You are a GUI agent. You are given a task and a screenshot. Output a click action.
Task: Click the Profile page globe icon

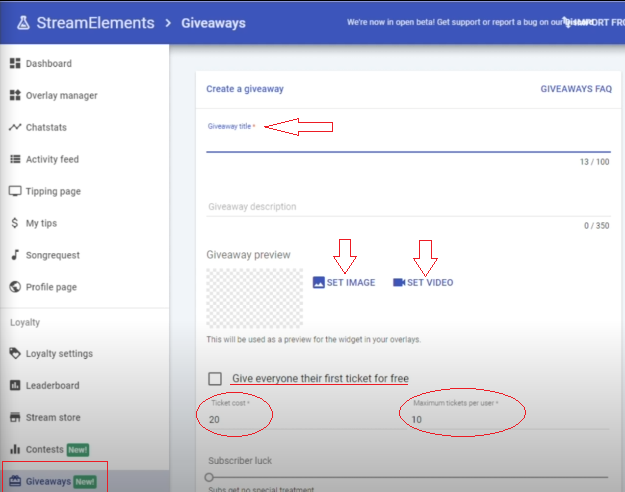tap(15, 287)
